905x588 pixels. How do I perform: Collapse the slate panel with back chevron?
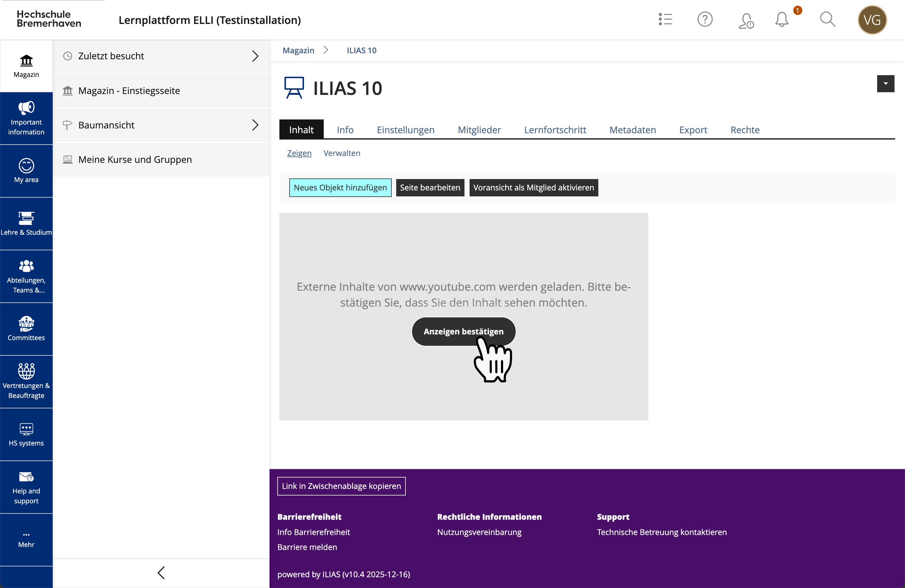(161, 573)
